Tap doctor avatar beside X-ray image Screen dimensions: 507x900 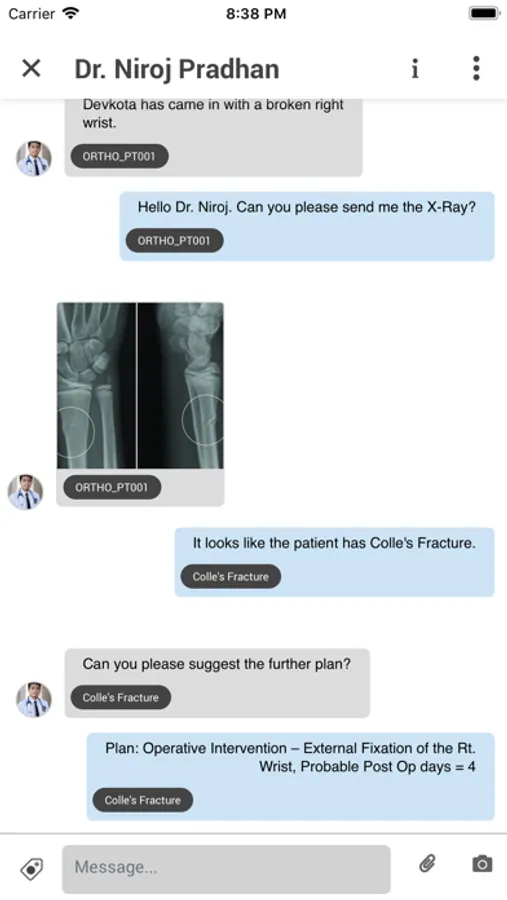tap(25, 492)
